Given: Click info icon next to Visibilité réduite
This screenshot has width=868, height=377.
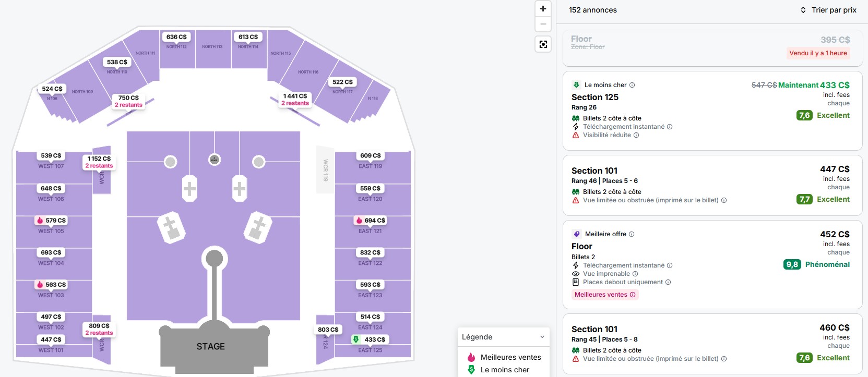Looking at the screenshot, I should click(636, 135).
